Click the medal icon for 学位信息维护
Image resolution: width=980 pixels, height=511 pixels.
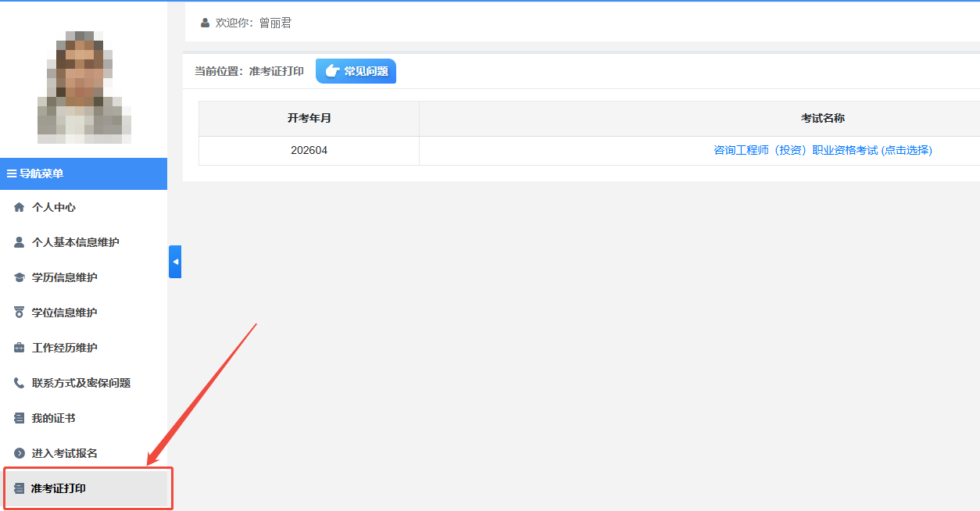pos(20,313)
